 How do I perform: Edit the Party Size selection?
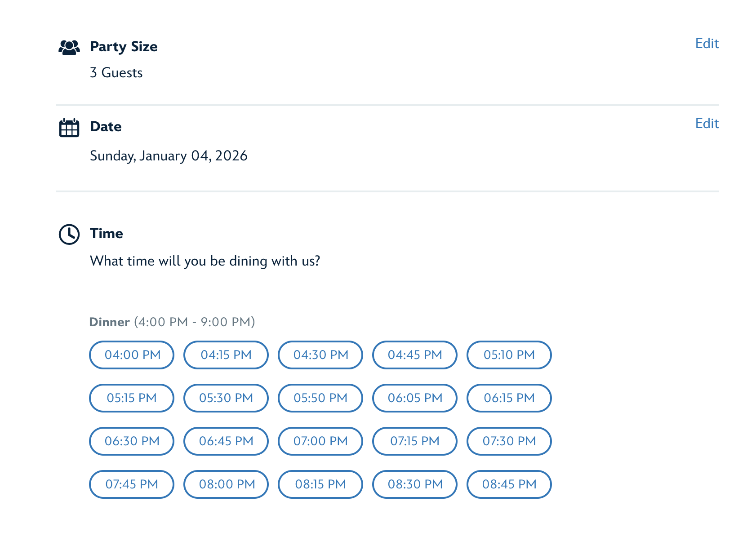point(707,44)
